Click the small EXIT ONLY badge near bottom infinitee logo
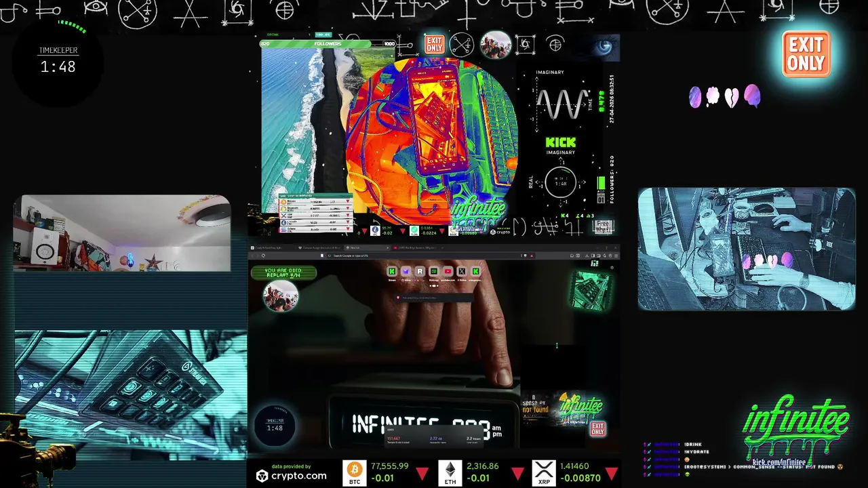Viewport: 868px width, 488px height. coord(597,428)
